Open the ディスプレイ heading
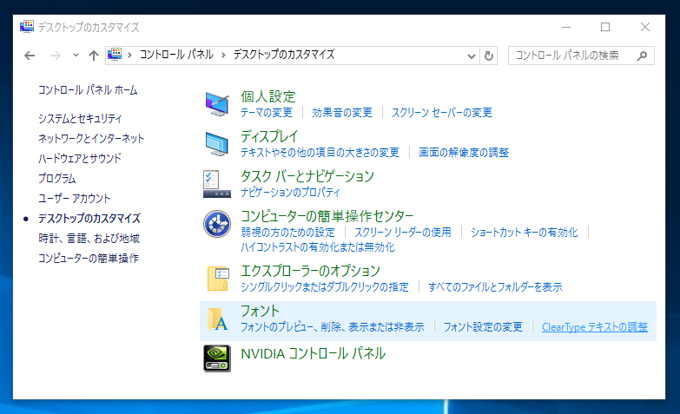This screenshot has width=680, height=414. 269,136
